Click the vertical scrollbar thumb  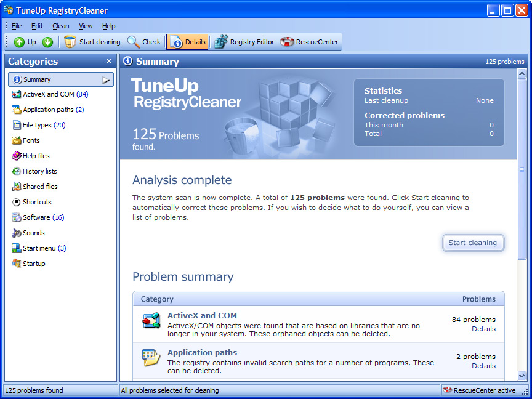pyautogui.click(x=522, y=169)
